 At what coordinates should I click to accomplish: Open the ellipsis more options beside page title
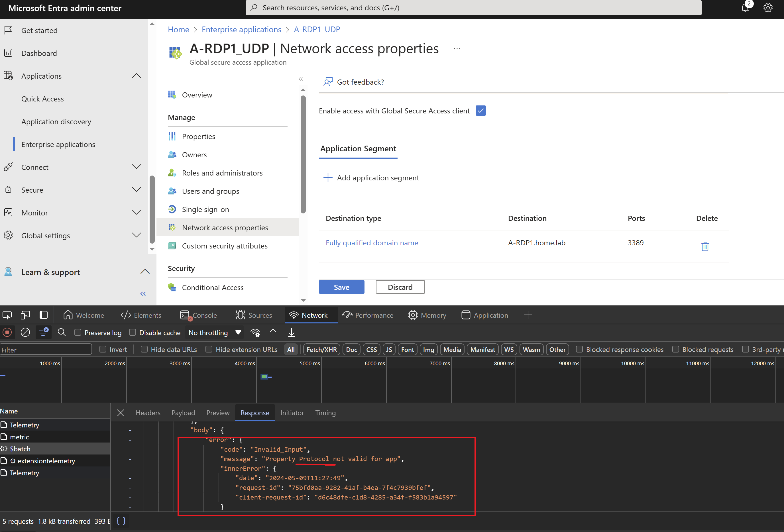pyautogui.click(x=457, y=49)
